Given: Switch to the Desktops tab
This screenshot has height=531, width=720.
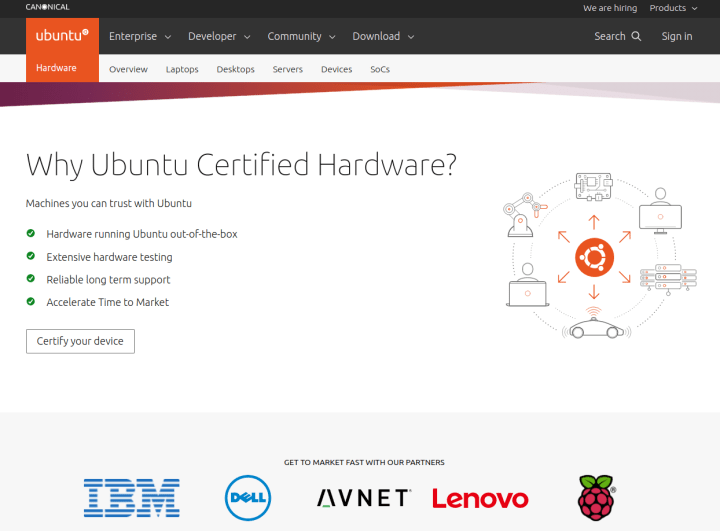Looking at the screenshot, I should [x=236, y=69].
